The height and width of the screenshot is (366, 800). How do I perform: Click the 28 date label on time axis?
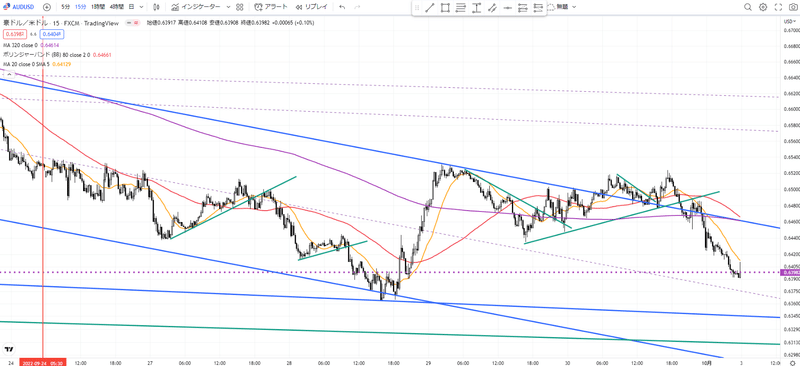(x=290, y=363)
